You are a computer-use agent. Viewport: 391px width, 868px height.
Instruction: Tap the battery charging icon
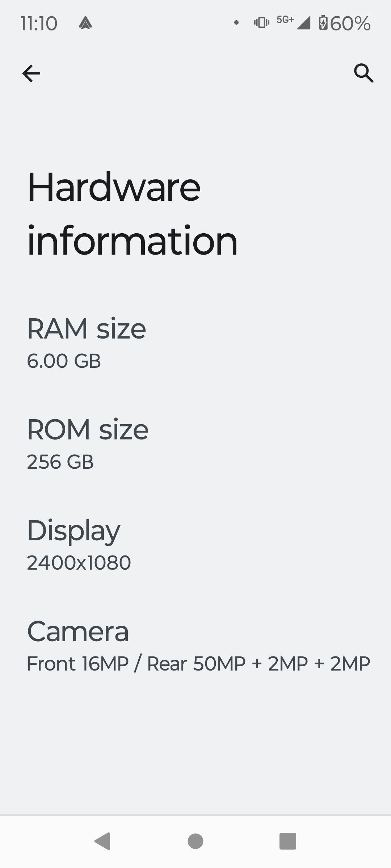click(323, 23)
